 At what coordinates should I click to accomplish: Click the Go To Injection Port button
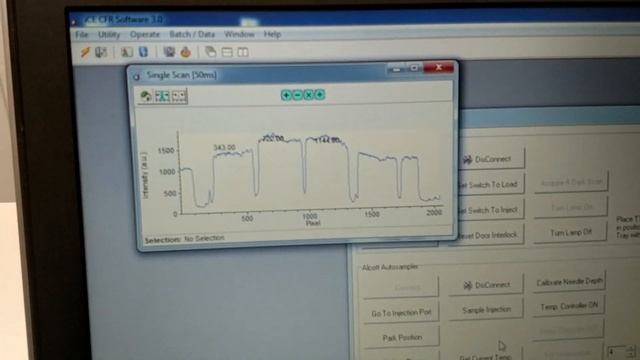(x=401, y=313)
